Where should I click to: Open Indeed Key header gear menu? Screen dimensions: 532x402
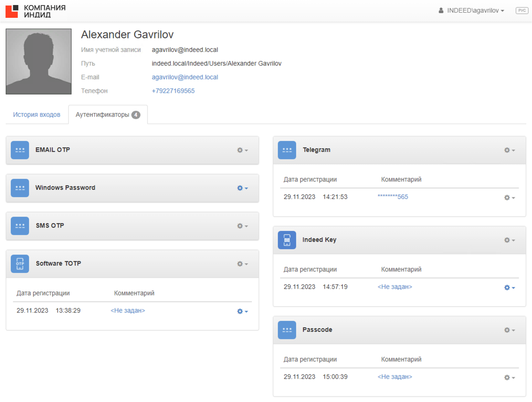510,240
